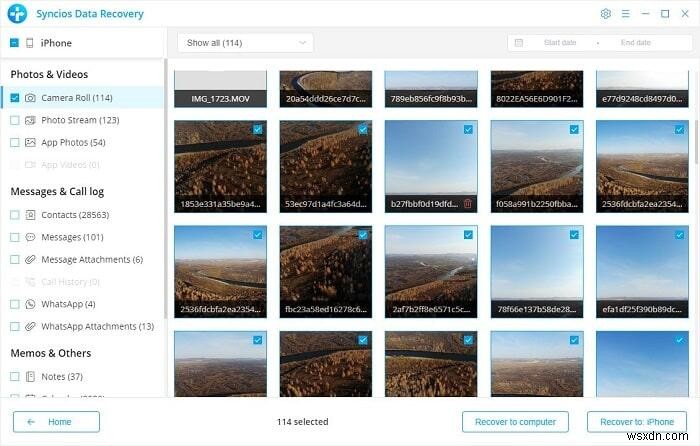This screenshot has width=700, height=446.
Task: Click the Message Attachments paperclip icon
Action: click(30, 259)
